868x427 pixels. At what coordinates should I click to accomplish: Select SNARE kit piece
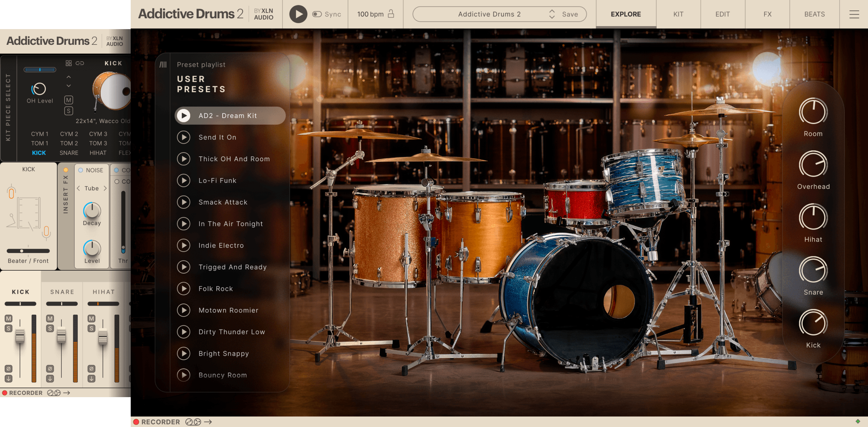point(69,153)
